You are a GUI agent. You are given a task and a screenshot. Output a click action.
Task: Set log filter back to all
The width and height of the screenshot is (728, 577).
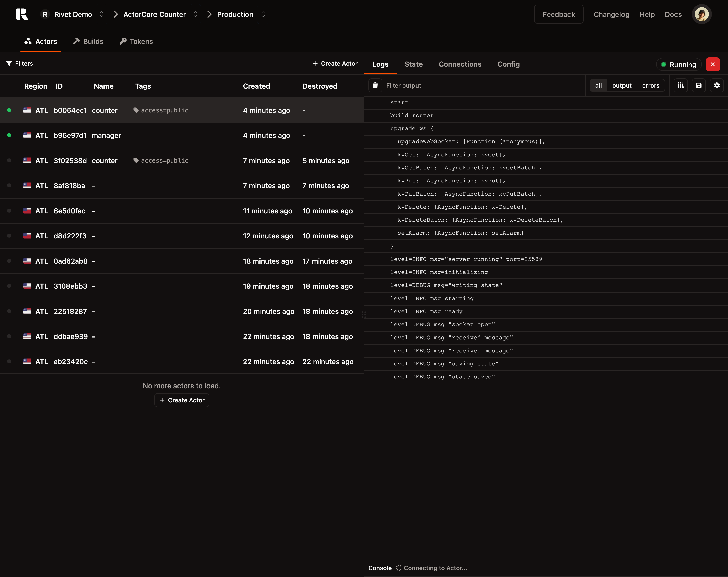pyautogui.click(x=598, y=85)
